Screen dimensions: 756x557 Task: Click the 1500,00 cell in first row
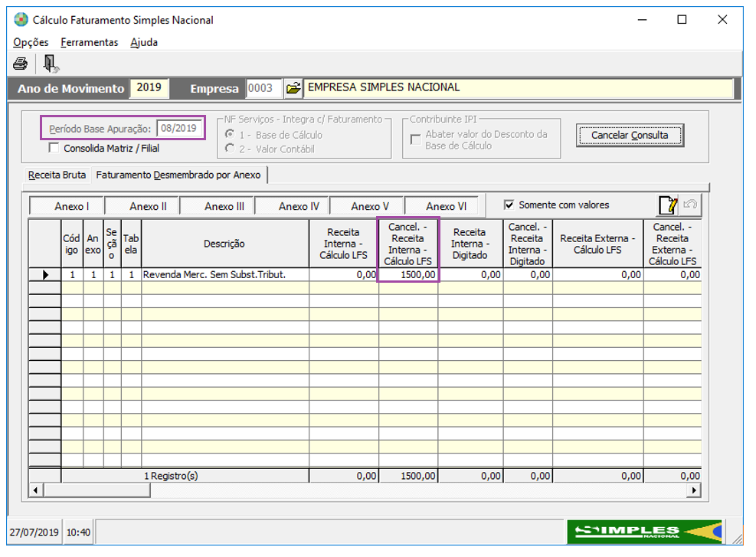pos(408,275)
